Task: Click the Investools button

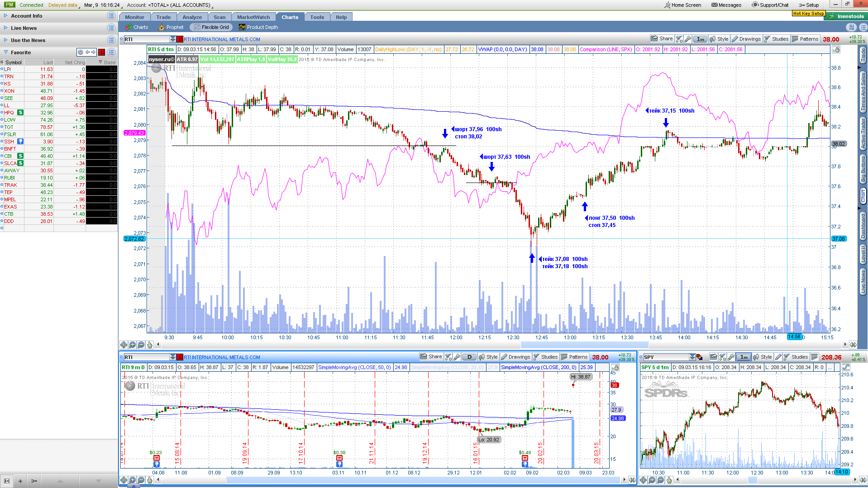Action: (845, 16)
